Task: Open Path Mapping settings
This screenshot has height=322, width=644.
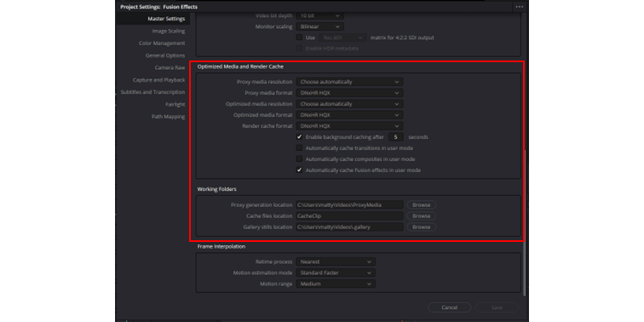Action: (168, 117)
